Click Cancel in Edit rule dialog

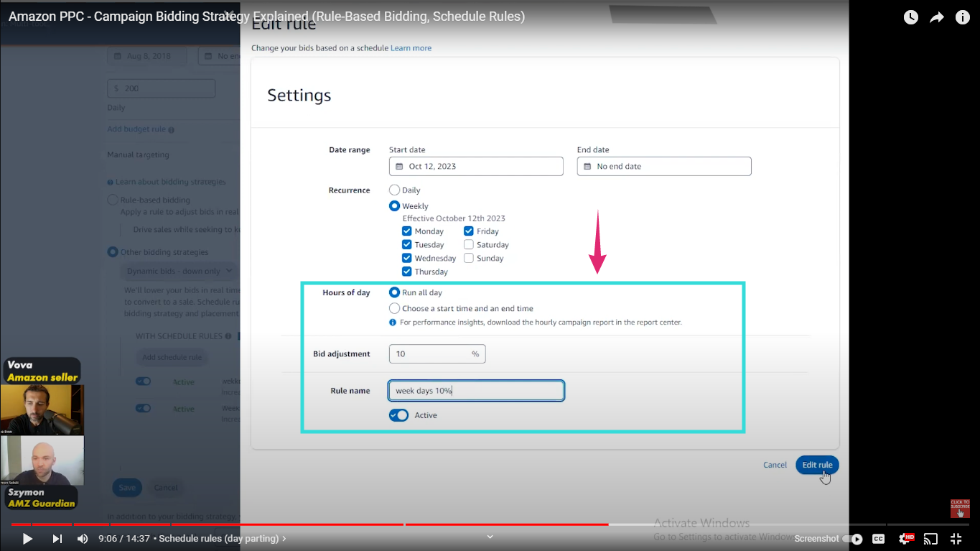pos(775,465)
